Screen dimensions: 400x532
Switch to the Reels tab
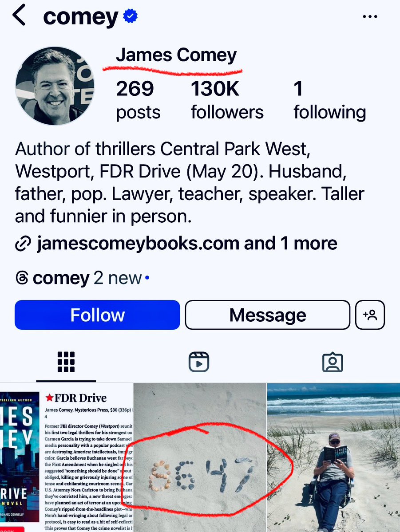[x=199, y=362]
